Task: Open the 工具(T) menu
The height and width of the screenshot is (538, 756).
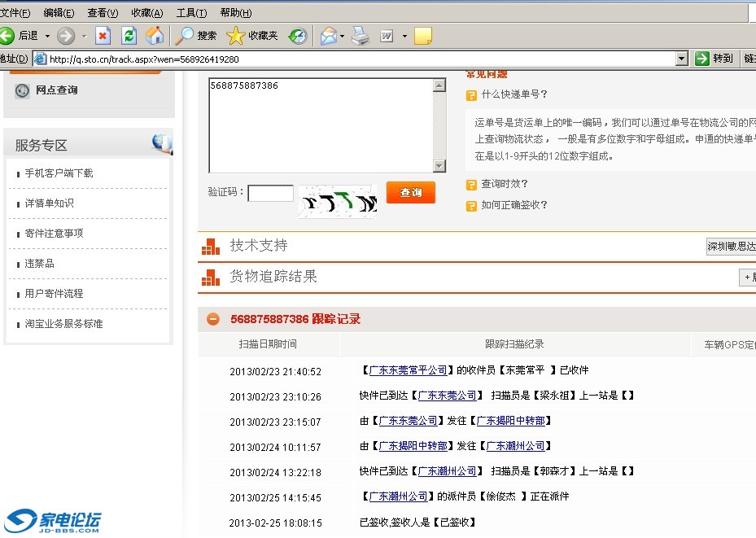Action: click(x=191, y=13)
